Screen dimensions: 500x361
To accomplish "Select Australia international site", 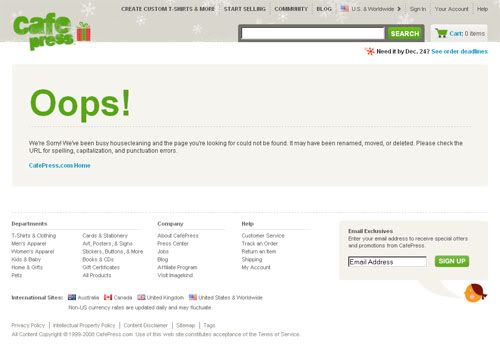I will coord(88,297).
